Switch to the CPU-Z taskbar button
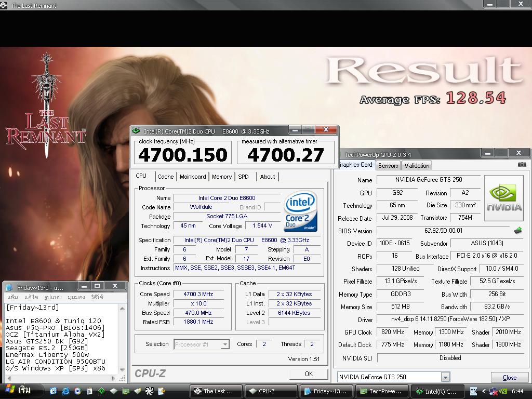Image resolution: width=532 pixels, height=399 pixels. [x=271, y=391]
